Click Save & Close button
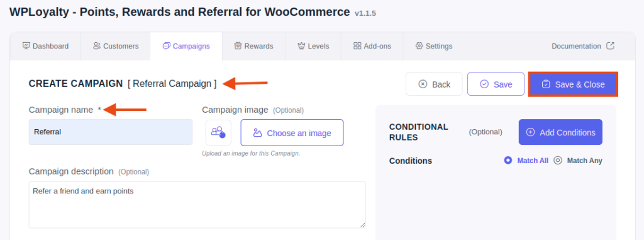 [573, 84]
